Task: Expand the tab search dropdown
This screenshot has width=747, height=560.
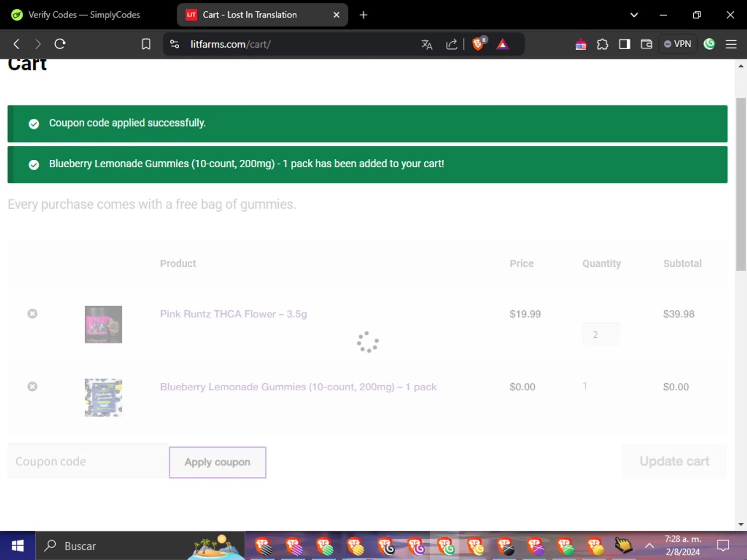Action: tap(634, 15)
